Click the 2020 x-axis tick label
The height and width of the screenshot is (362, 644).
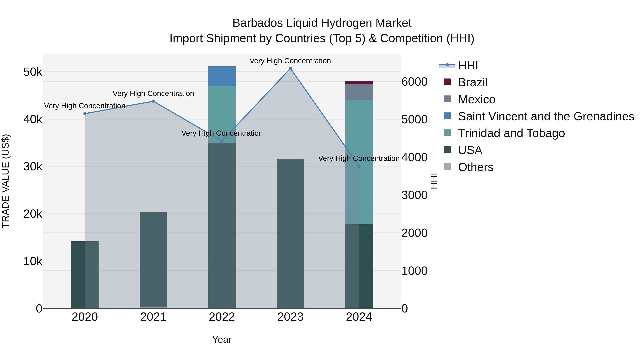(x=85, y=317)
